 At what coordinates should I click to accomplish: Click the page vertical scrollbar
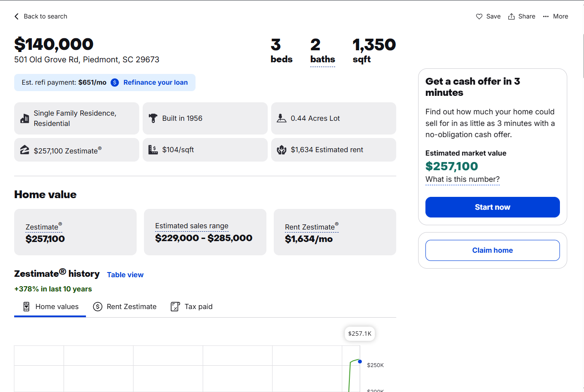click(x=583, y=56)
